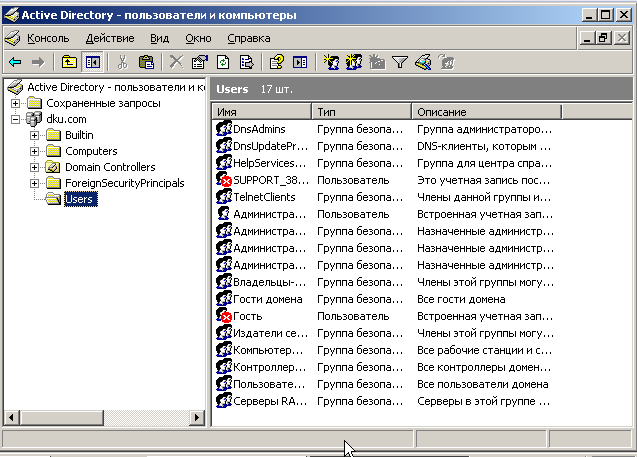Select the Издатели се... group row
Screen dimensions: 637x457
[270, 333]
